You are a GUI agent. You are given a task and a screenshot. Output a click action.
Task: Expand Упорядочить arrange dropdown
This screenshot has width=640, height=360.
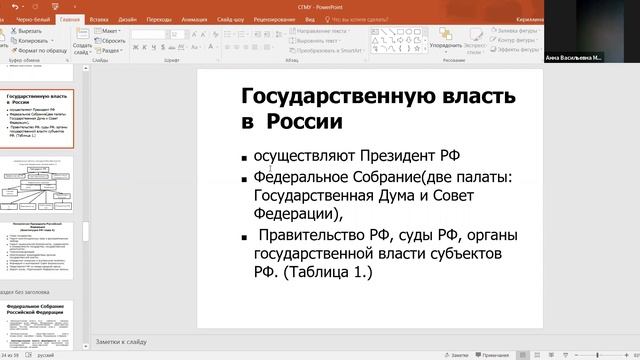coord(446,41)
